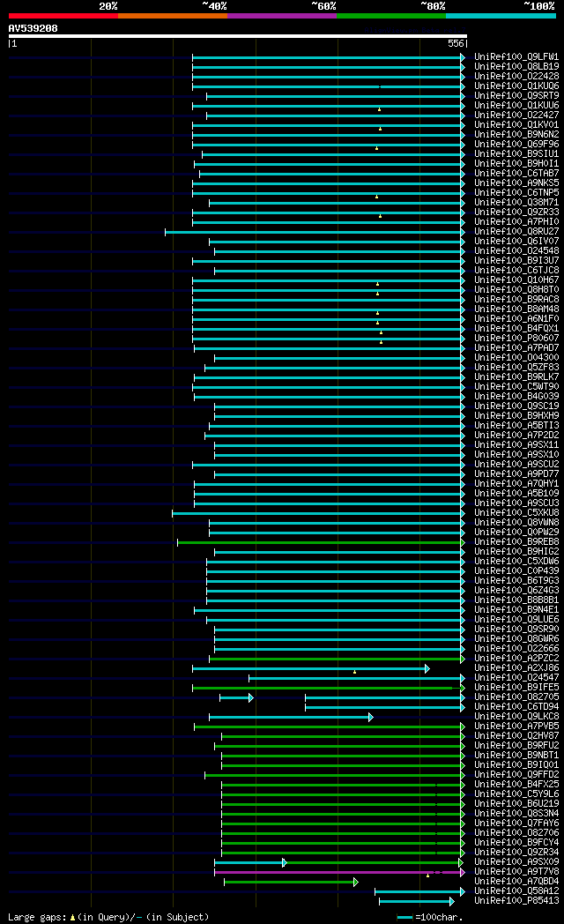The width and height of the screenshot is (564, 924).
Task: Open hit UniRef100_Q9LFW1
Action: tap(516, 56)
